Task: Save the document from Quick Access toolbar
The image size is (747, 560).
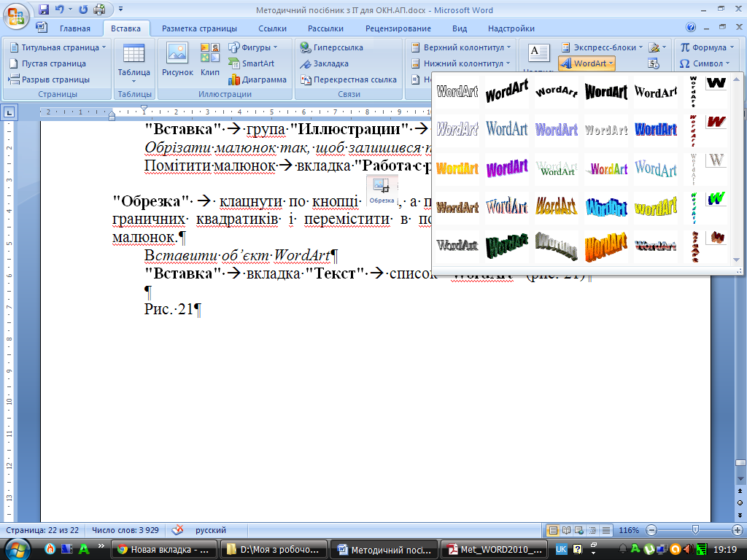Action: click(x=44, y=9)
